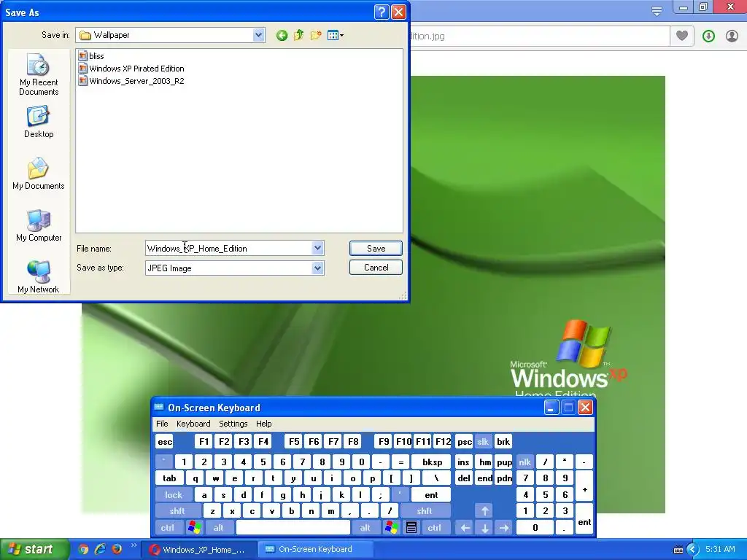Open My Network in the places bar
747x560 pixels.
click(39, 277)
